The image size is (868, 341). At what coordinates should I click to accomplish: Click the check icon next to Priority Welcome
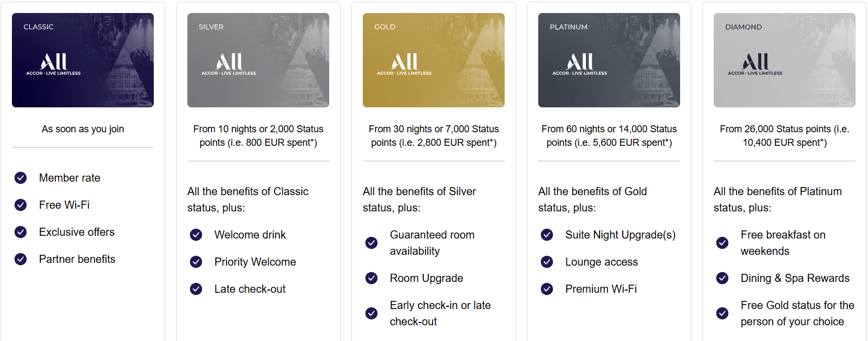(x=196, y=262)
